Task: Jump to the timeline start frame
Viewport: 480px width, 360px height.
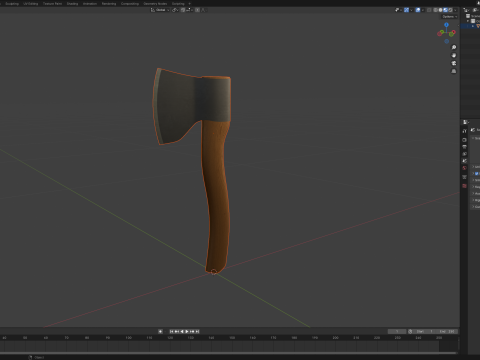Action: [x=172, y=331]
